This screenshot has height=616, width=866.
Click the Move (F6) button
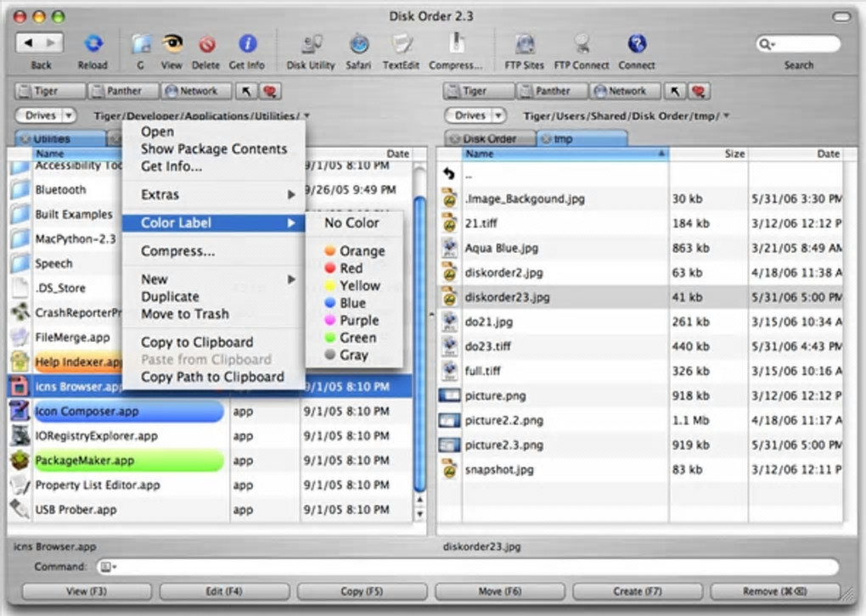[500, 591]
